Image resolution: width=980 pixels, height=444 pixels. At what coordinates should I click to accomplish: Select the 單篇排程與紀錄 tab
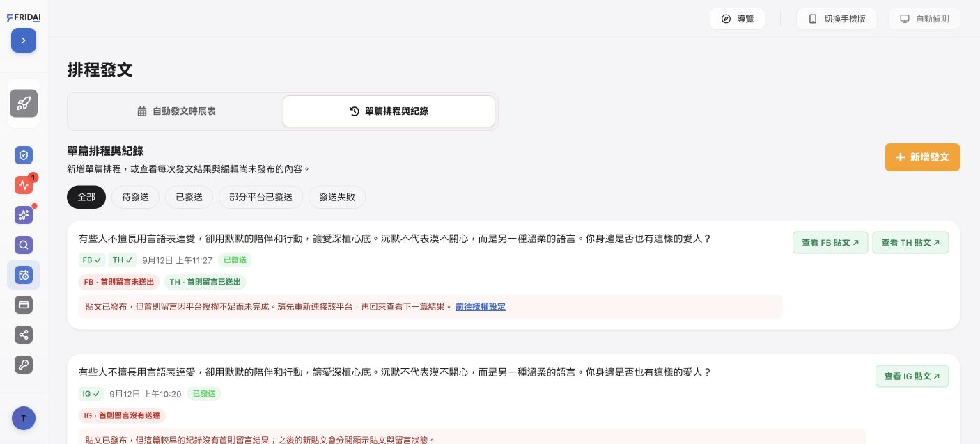[389, 111]
